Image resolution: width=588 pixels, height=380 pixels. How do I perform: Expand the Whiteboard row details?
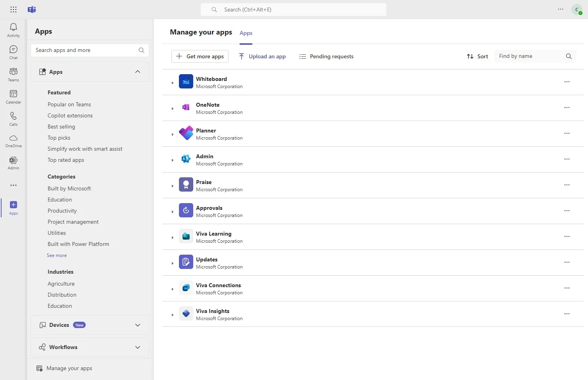tap(173, 83)
